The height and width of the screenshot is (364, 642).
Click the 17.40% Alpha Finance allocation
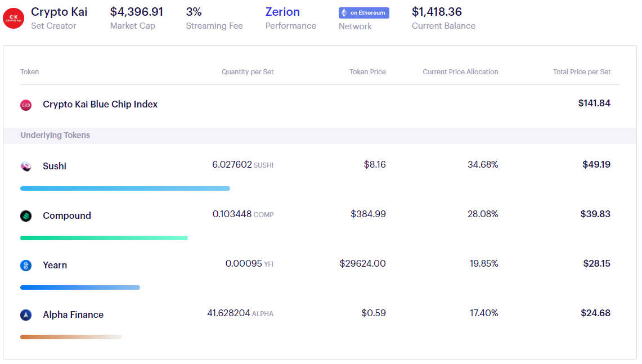click(x=484, y=313)
